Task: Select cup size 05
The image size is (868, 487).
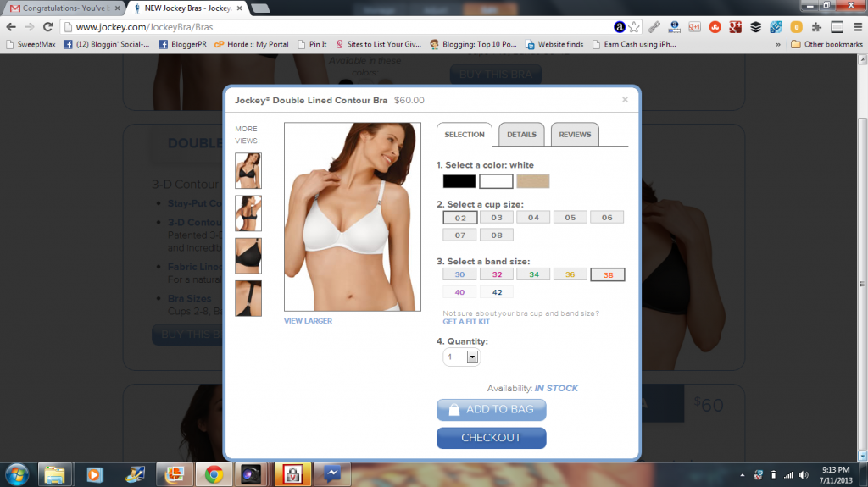Action: coord(570,218)
